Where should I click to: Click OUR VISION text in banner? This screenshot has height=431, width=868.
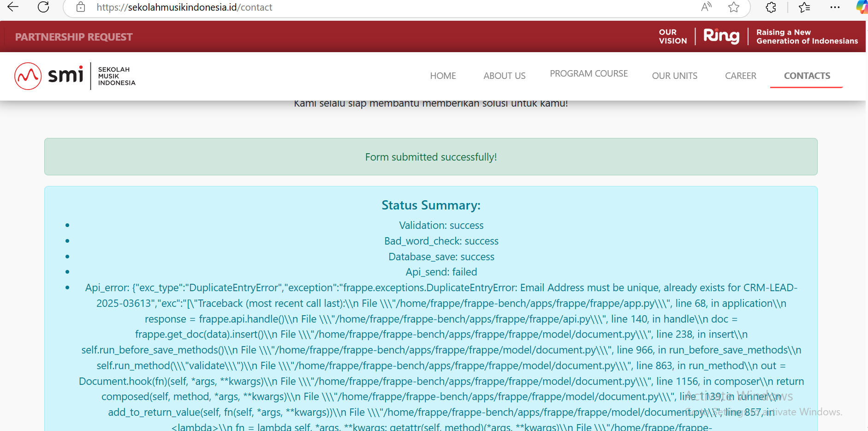[x=673, y=36]
